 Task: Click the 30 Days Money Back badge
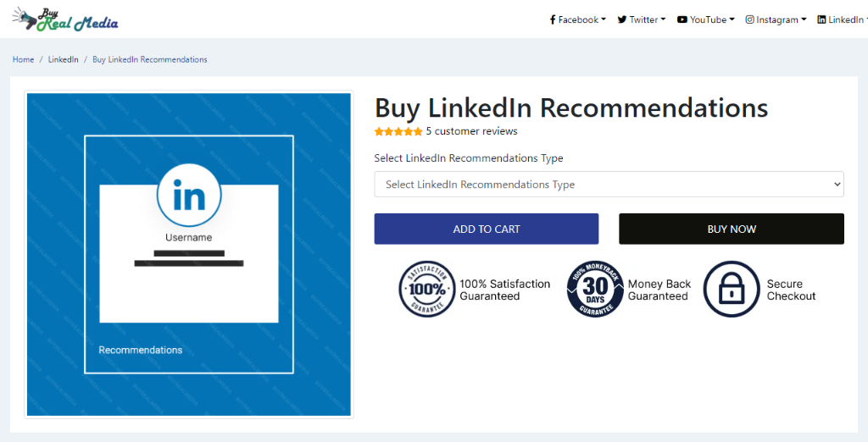595,289
